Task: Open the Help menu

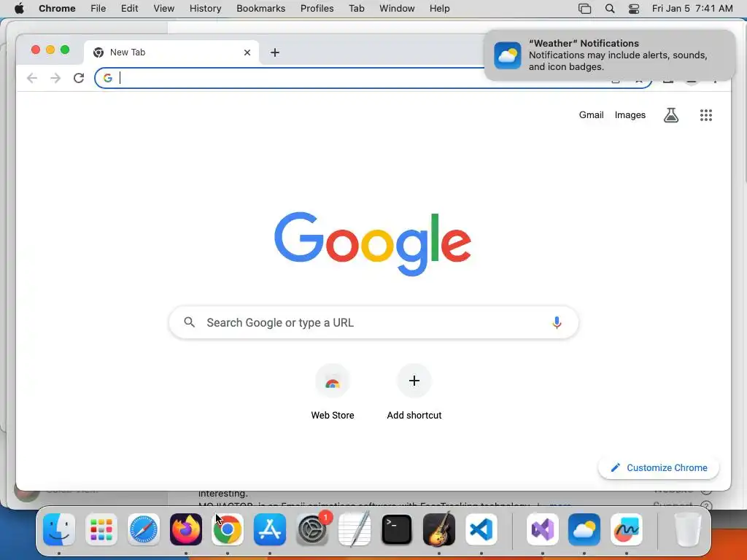Action: tap(439, 9)
